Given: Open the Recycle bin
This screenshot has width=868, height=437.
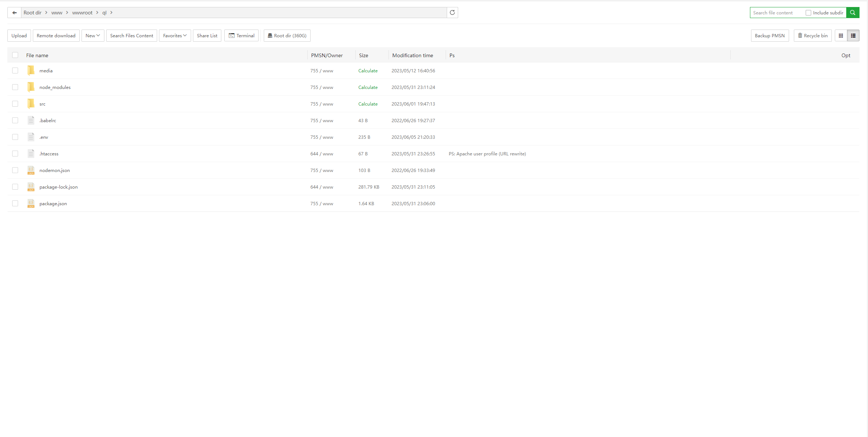Looking at the screenshot, I should pos(813,36).
